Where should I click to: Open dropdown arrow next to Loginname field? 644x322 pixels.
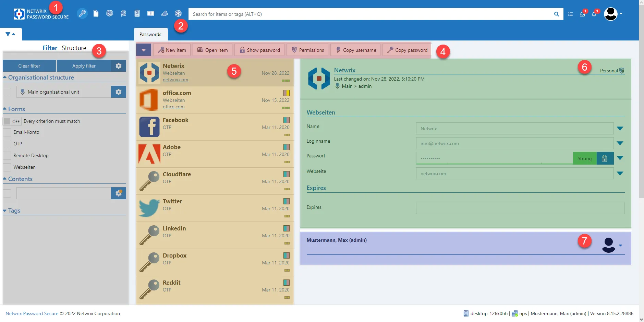(620, 143)
